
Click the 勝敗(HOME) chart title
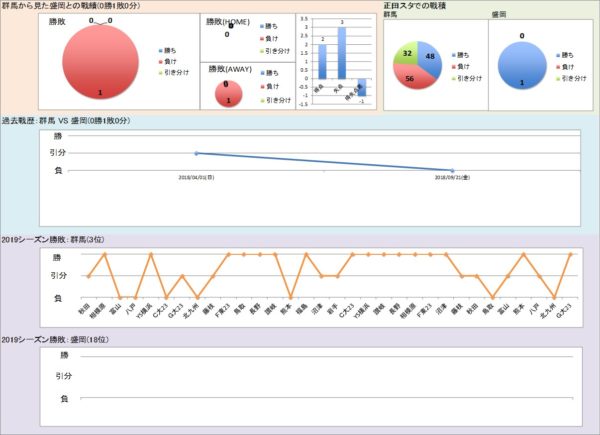coord(227,21)
